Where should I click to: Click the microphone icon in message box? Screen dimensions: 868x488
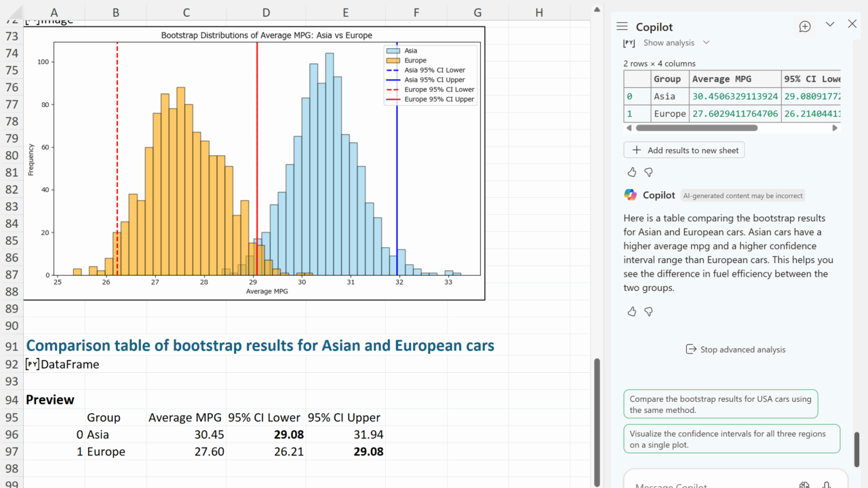pyautogui.click(x=827, y=485)
